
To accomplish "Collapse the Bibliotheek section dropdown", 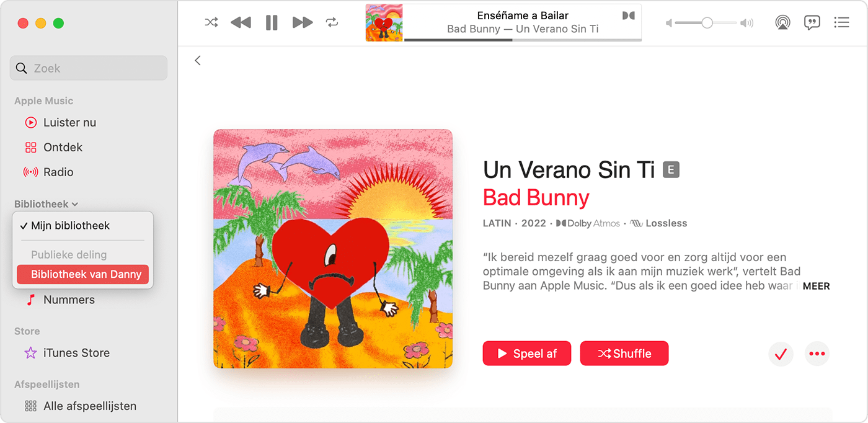I will pyautogui.click(x=46, y=204).
